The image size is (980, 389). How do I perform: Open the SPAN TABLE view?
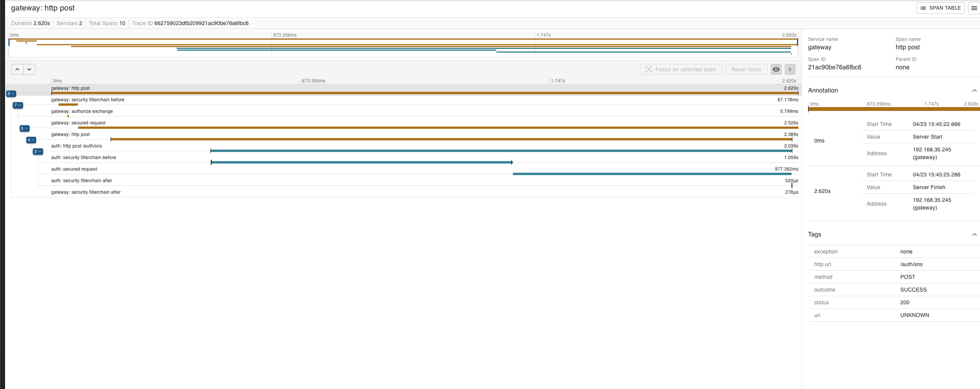point(940,8)
